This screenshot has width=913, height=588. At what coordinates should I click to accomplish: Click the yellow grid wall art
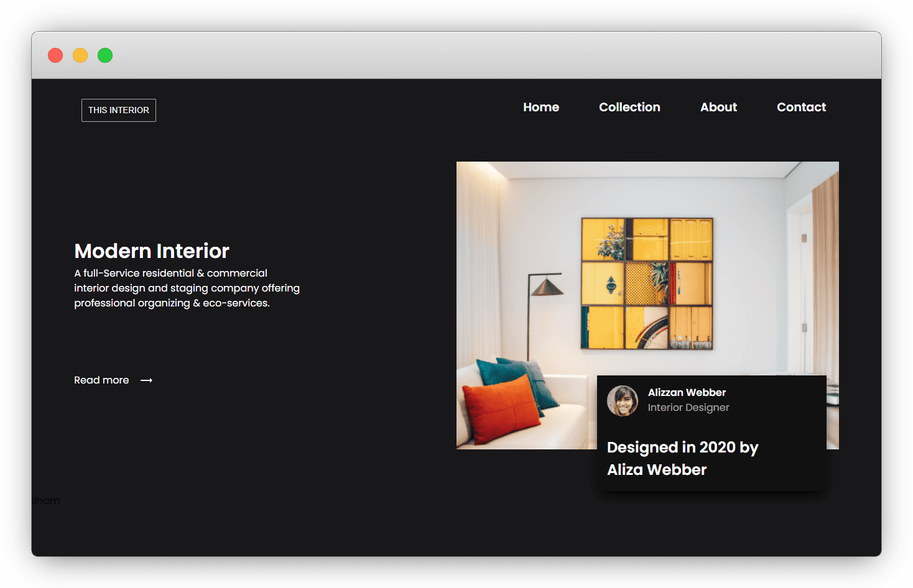(647, 283)
